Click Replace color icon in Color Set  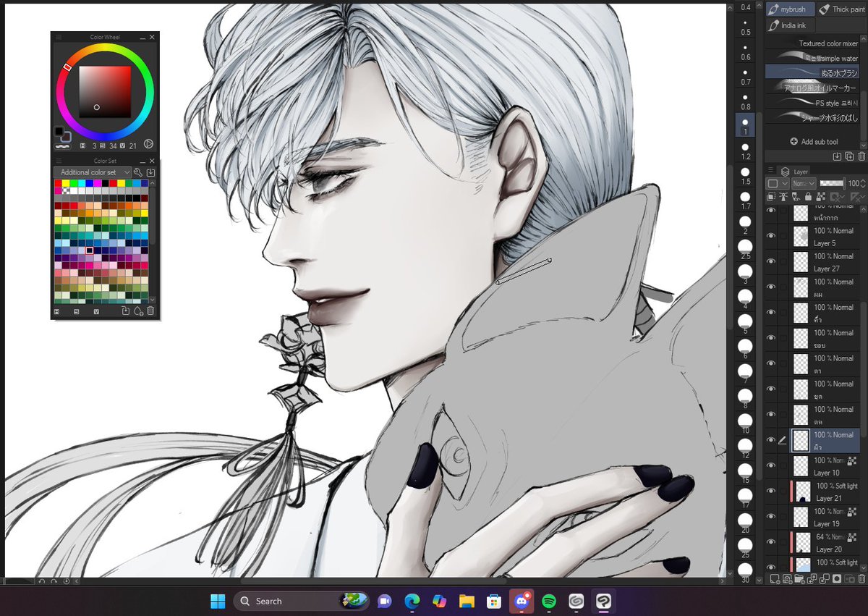click(x=125, y=311)
